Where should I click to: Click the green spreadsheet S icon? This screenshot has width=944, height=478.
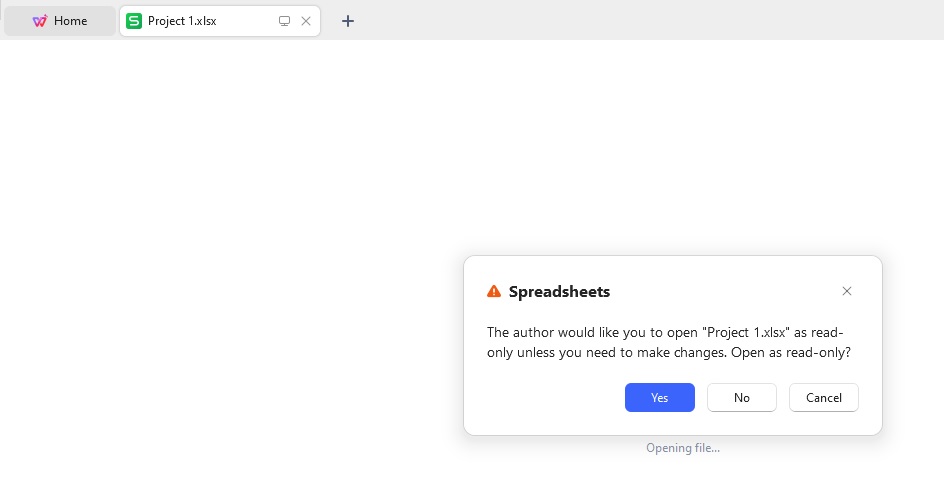pos(134,21)
